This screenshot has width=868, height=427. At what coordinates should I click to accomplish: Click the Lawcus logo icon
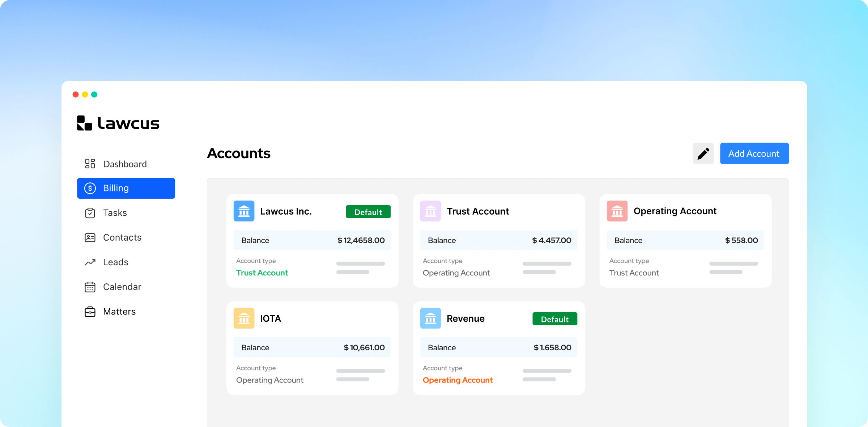[x=85, y=123]
